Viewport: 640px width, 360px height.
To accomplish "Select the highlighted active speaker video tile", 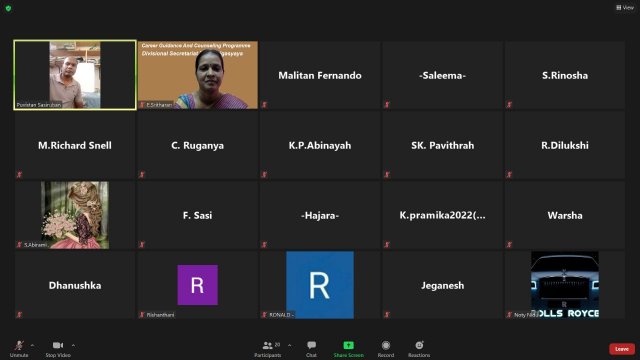I will (x=75, y=75).
